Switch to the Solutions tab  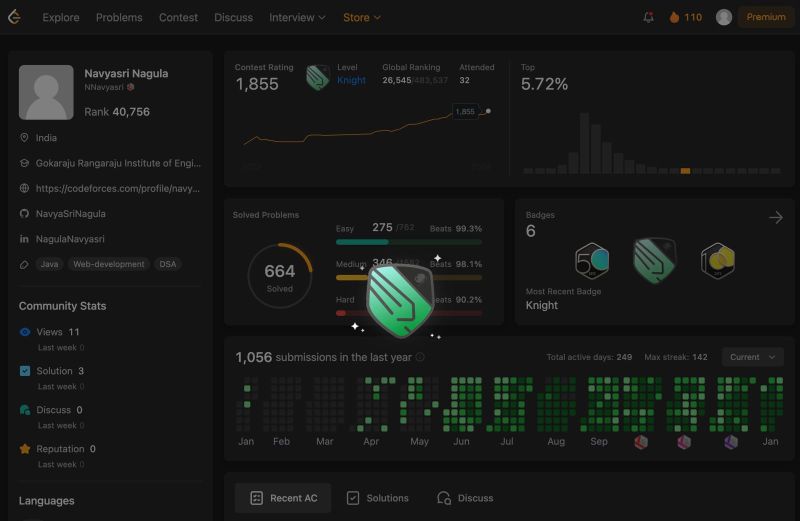(x=378, y=498)
